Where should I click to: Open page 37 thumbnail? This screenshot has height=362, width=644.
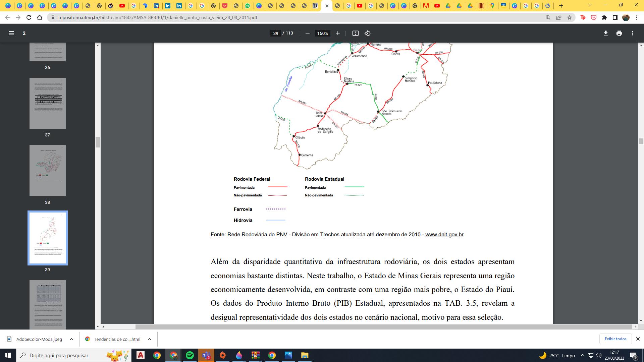tap(48, 103)
